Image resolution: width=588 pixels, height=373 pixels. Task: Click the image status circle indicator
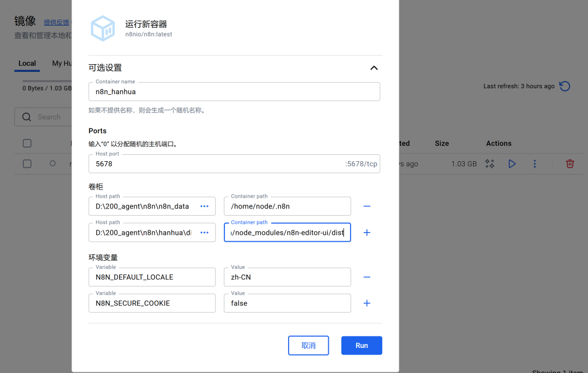tap(53, 163)
